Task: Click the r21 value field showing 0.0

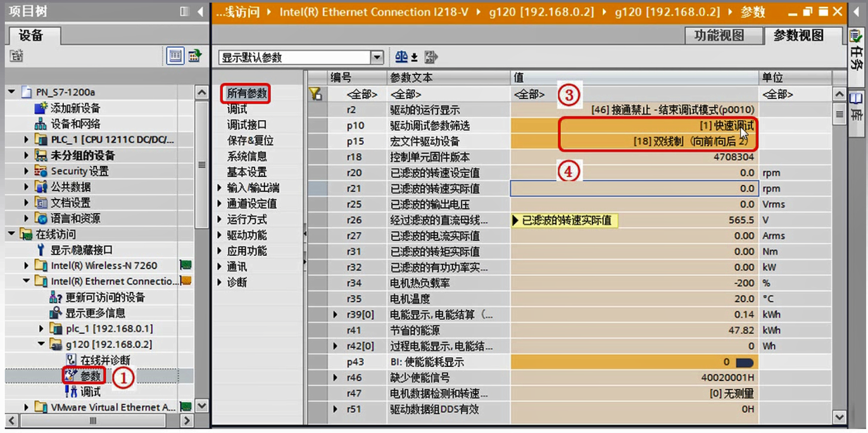Action: click(634, 188)
